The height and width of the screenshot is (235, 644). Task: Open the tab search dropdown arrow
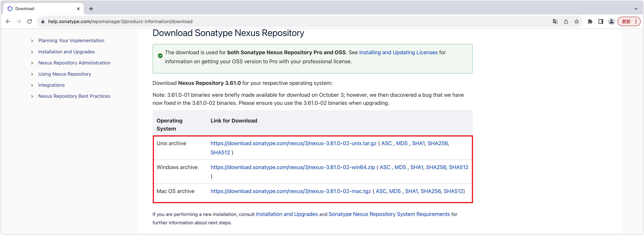click(636, 9)
